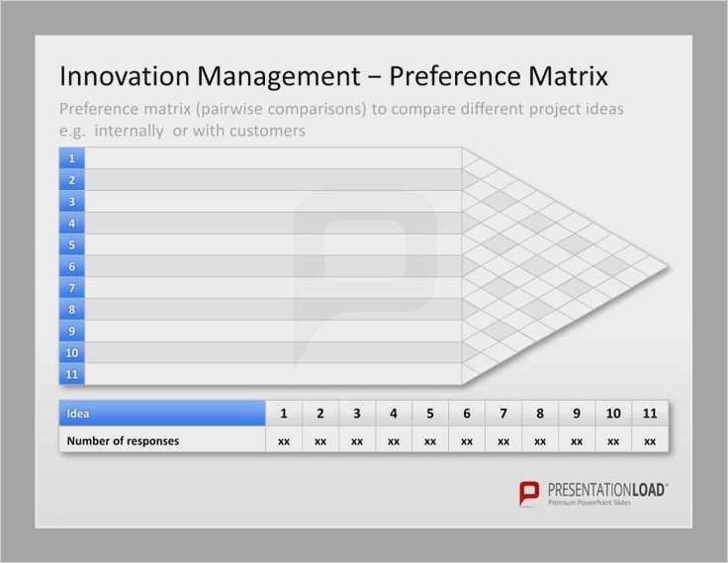
Task: Click the Premium PowerPoint Slides tagline
Action: pyautogui.click(x=590, y=503)
